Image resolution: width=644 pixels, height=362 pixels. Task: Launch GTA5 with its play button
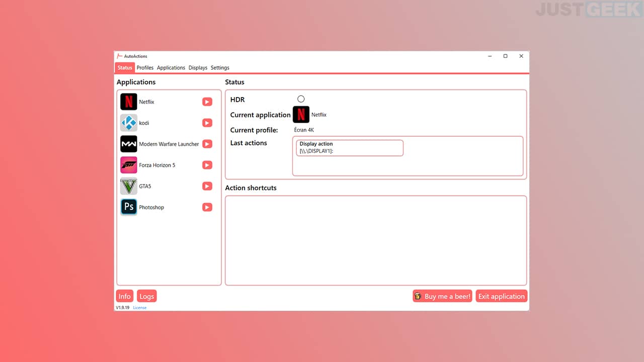tap(207, 186)
